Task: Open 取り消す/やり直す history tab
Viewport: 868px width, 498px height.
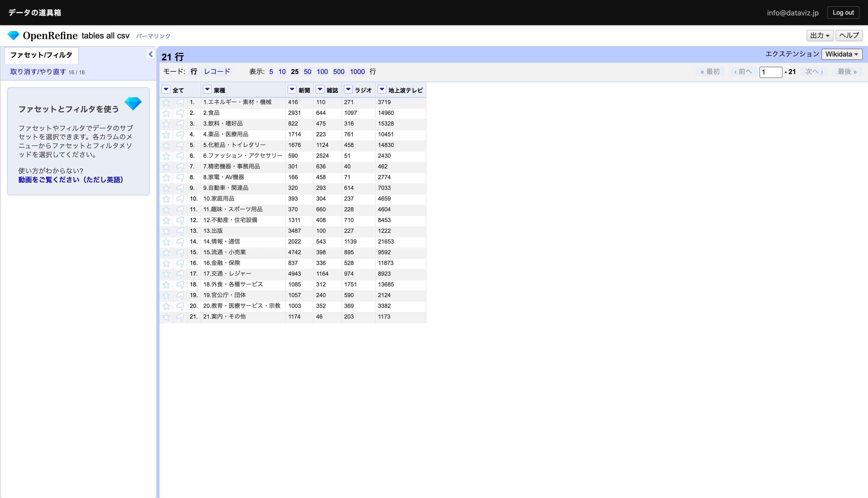Action: pos(38,71)
